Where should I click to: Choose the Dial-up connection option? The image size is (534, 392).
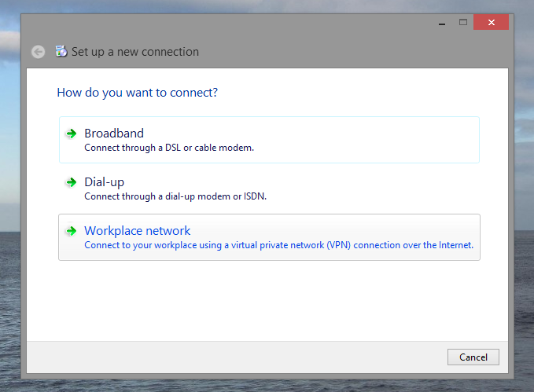coord(104,182)
